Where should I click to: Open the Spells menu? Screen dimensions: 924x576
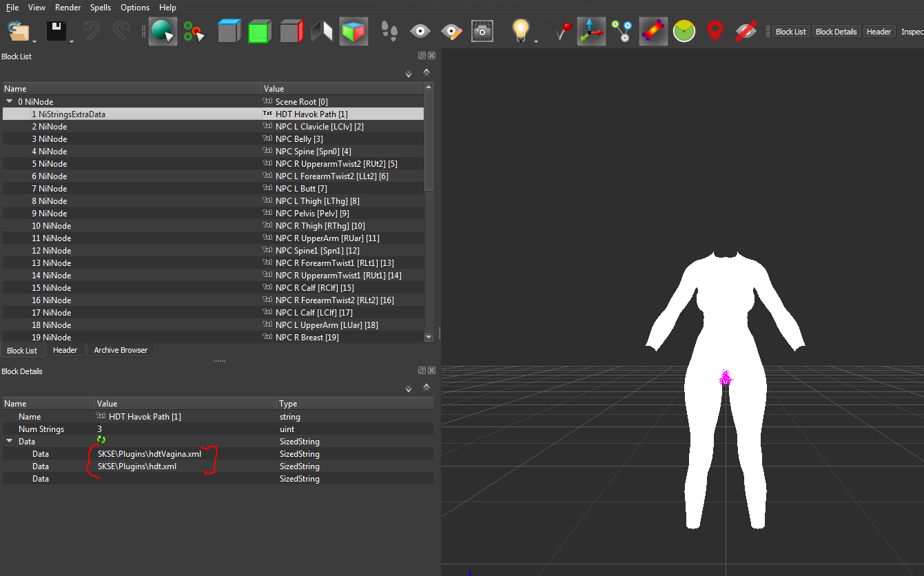pyautogui.click(x=101, y=8)
